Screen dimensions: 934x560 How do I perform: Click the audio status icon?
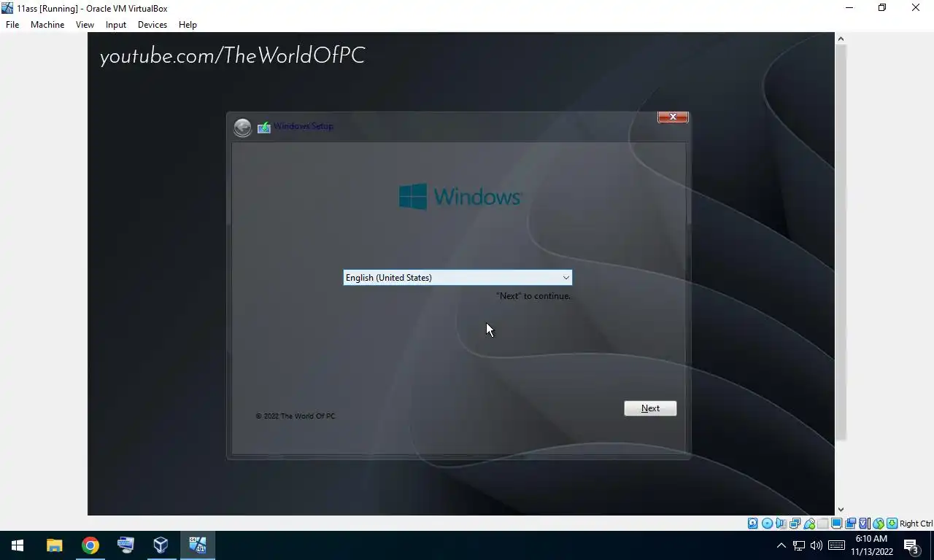coord(781,524)
